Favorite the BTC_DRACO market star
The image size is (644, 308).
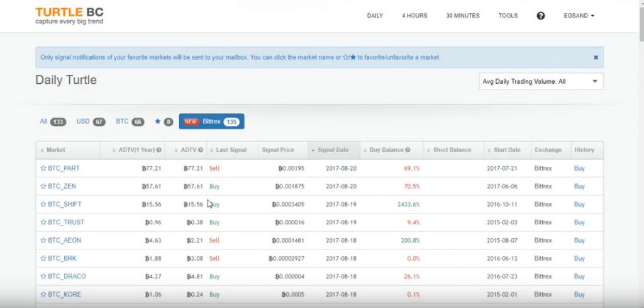pos(43,277)
